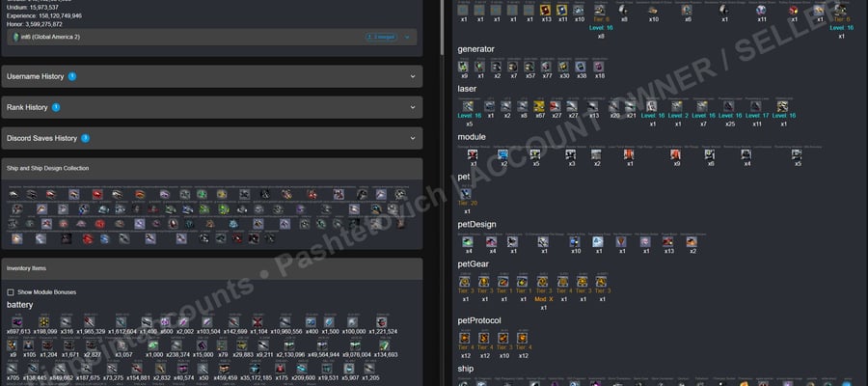
Task: Select the generator item with x57
Action: click(x=529, y=67)
